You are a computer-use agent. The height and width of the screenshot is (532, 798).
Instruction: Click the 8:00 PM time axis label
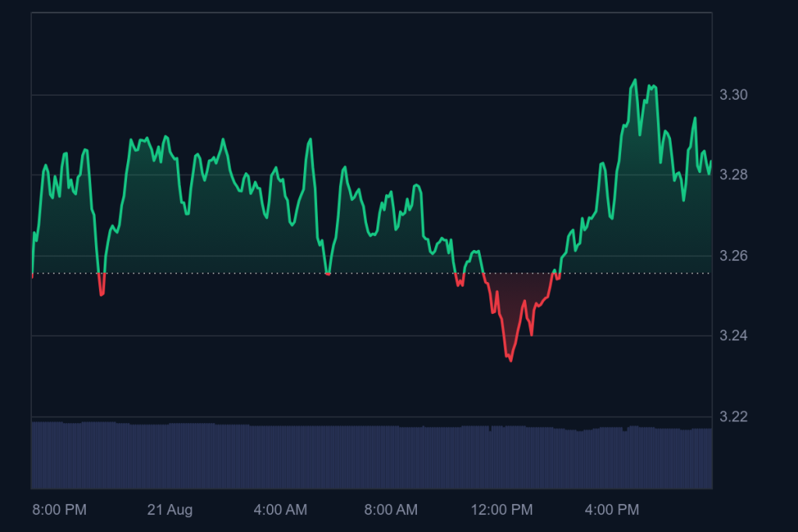(59, 510)
